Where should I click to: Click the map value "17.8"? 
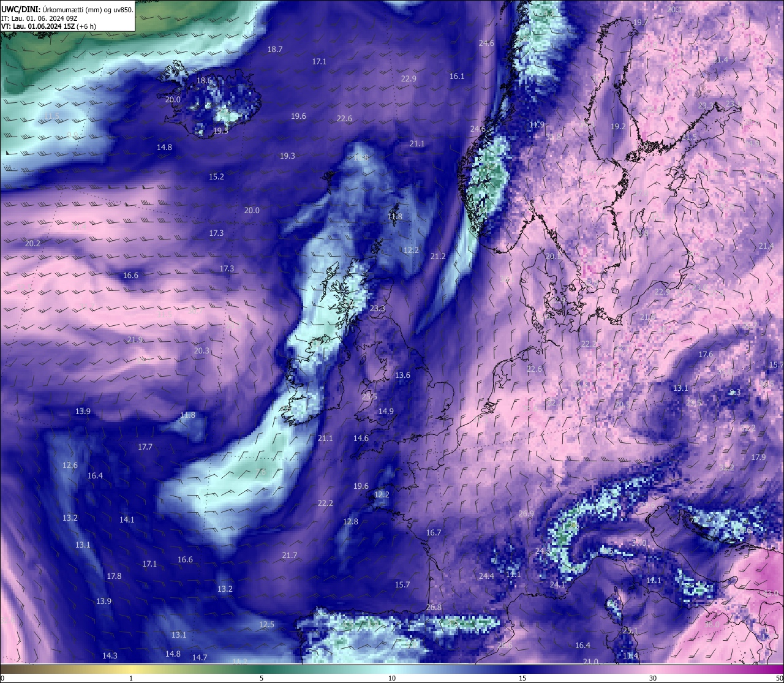[114, 576]
